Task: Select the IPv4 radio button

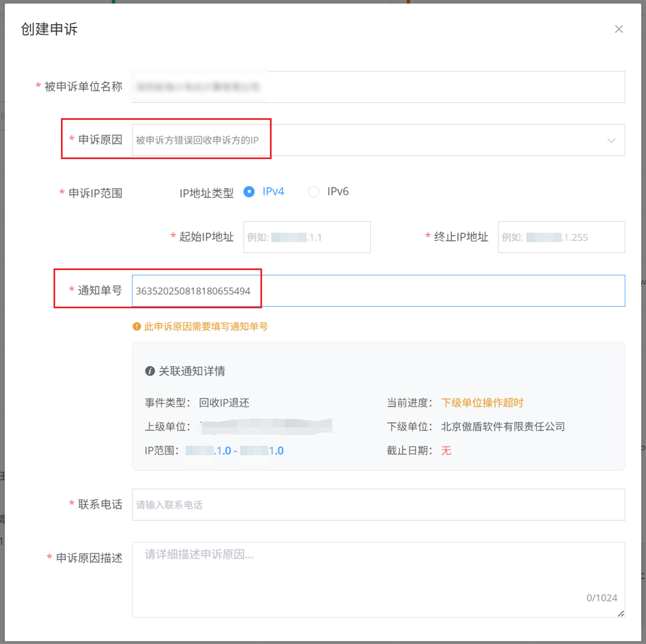Action: click(x=249, y=192)
